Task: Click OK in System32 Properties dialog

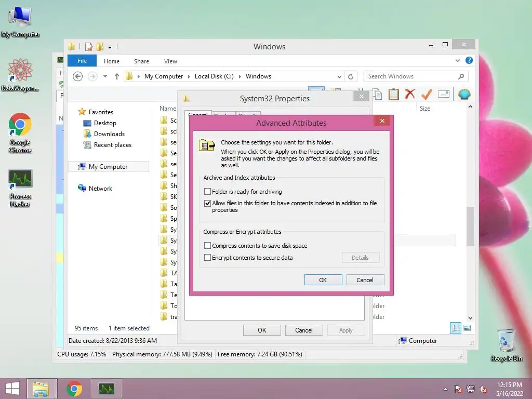Action: 262,330
